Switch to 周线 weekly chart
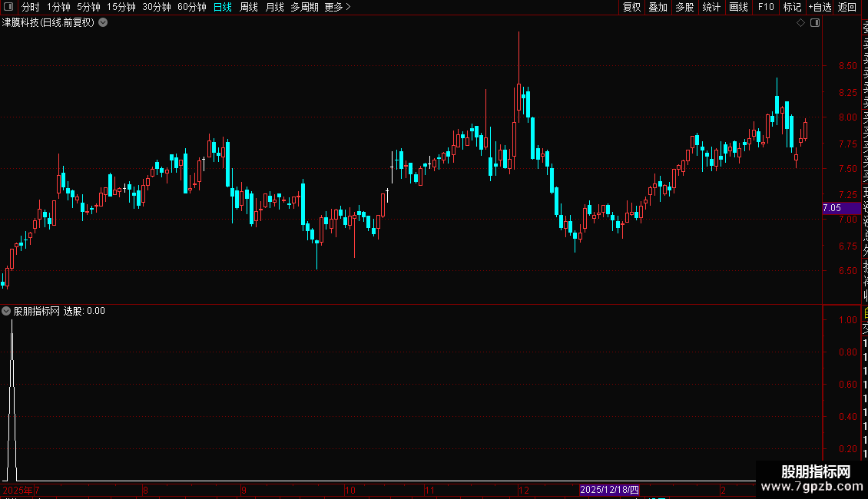868x499 pixels. click(x=249, y=7)
